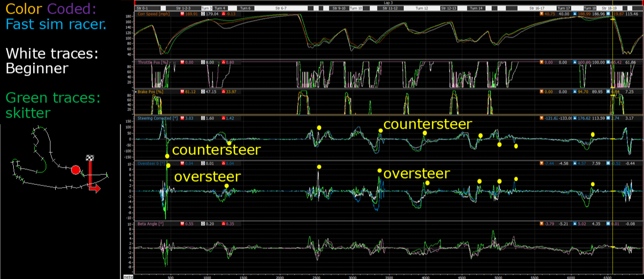
Task: Click the red cursor icon beside Brake 81.12
Action: pos(182,91)
